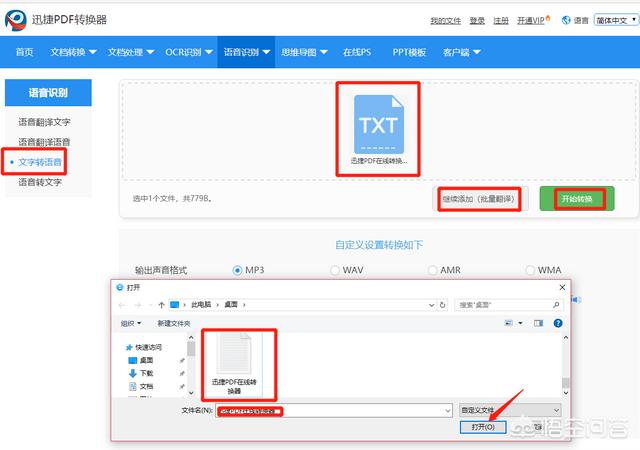Choose 语音翻译语音 in sidebar
The width and height of the screenshot is (640, 450).
(x=44, y=142)
